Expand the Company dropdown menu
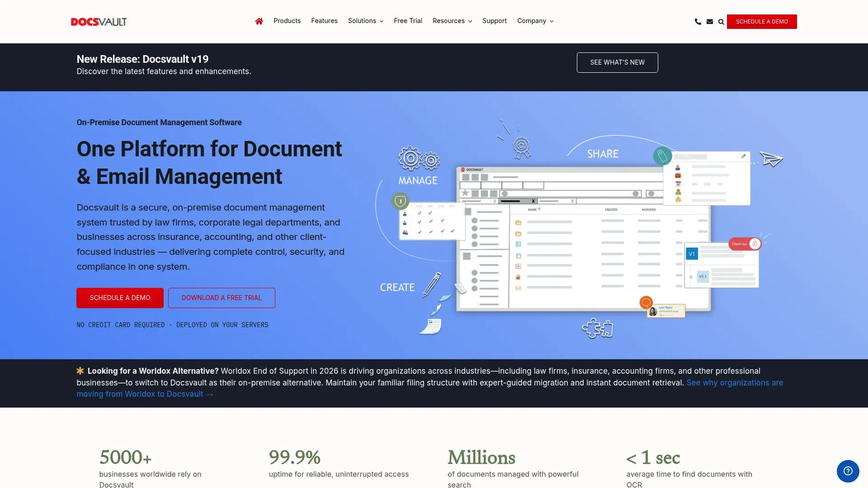The width and height of the screenshot is (868, 488). 535,21
